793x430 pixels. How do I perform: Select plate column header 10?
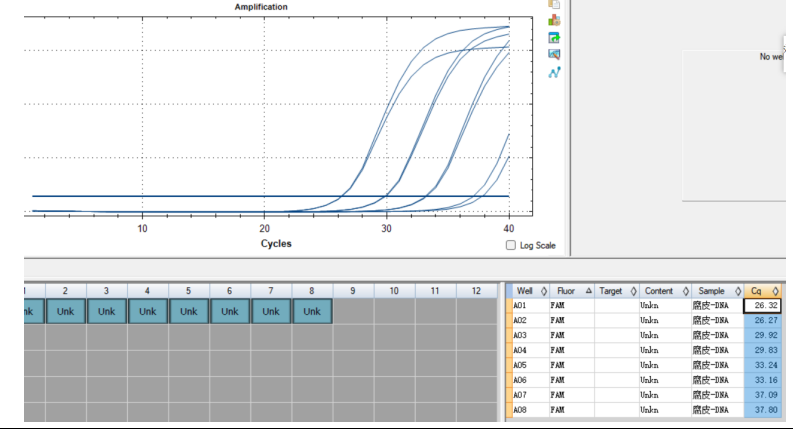394,291
